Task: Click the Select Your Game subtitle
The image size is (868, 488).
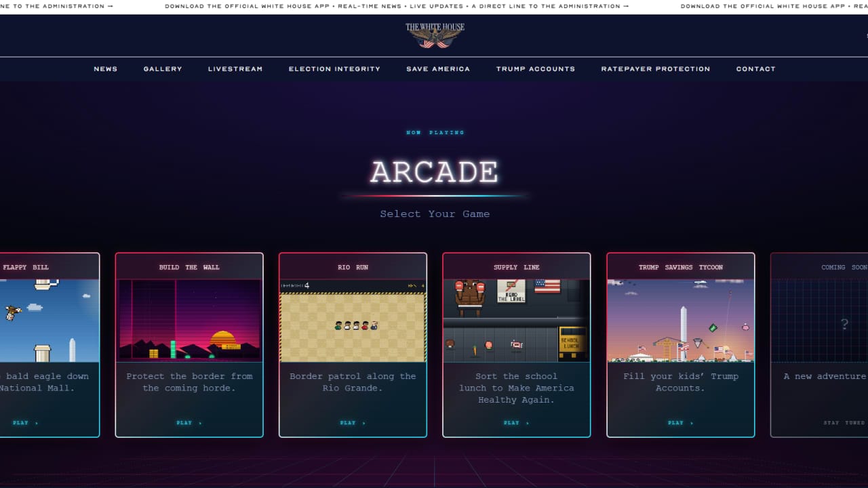Action: coord(435,213)
